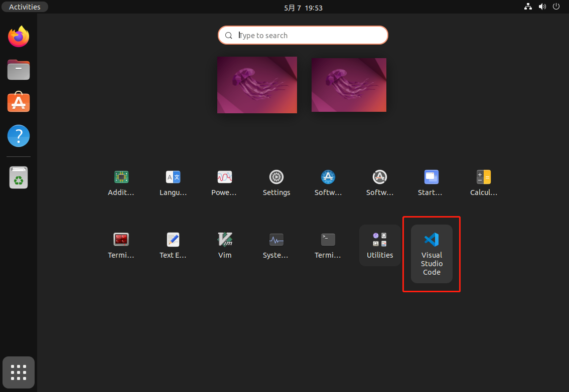Click the volume speaker icon
Screen dimensions: 569x392
pos(542,7)
